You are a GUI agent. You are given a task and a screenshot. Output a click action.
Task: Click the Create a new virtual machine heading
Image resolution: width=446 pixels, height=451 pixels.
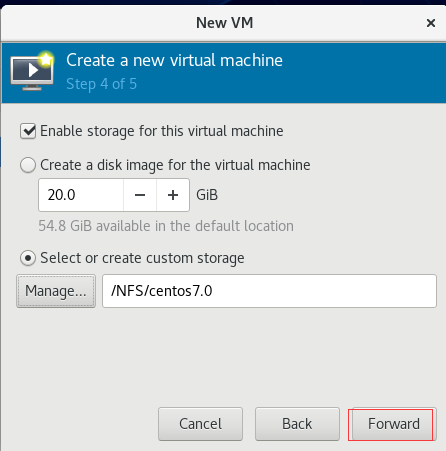point(174,60)
